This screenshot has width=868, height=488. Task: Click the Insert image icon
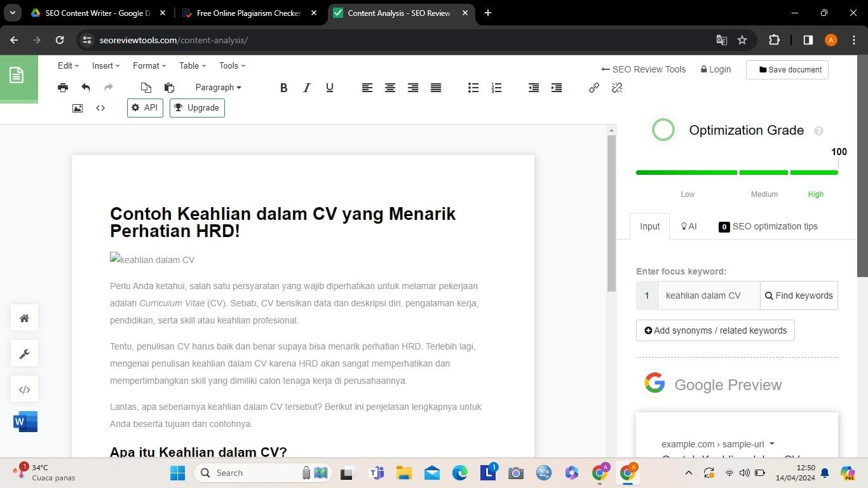78,108
